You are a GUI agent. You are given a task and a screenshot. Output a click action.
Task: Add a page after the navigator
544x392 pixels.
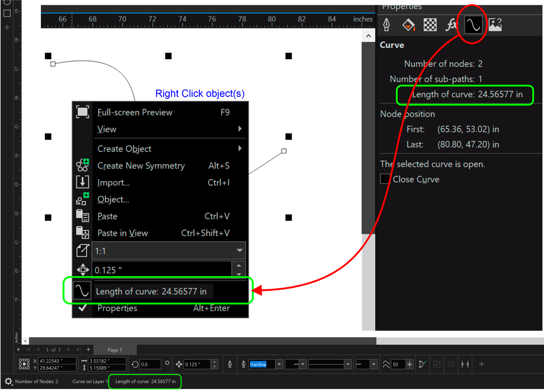click(88, 349)
